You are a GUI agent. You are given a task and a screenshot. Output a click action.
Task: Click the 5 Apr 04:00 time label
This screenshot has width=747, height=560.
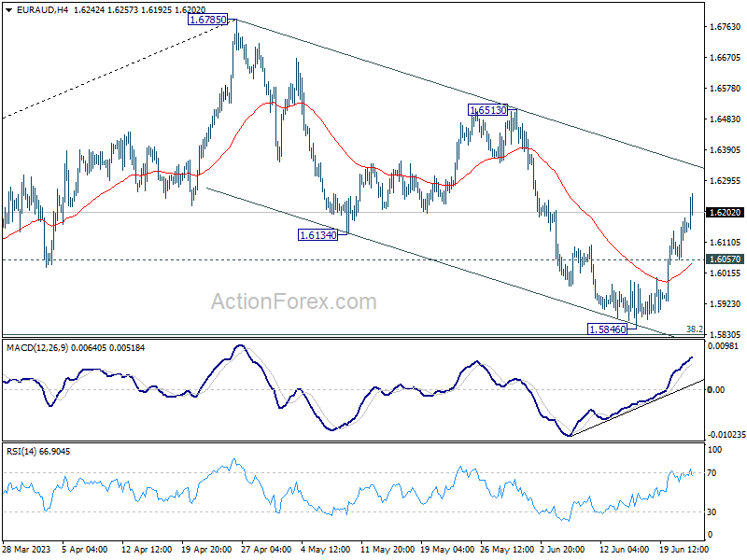(84, 549)
